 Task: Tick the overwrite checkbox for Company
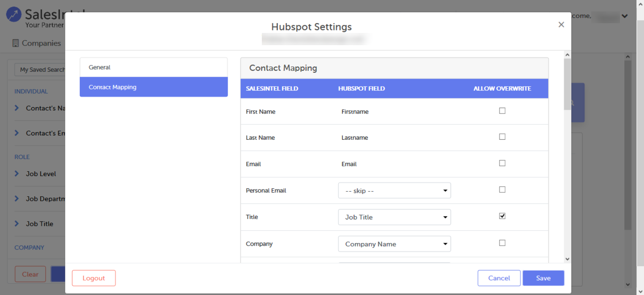click(x=502, y=243)
